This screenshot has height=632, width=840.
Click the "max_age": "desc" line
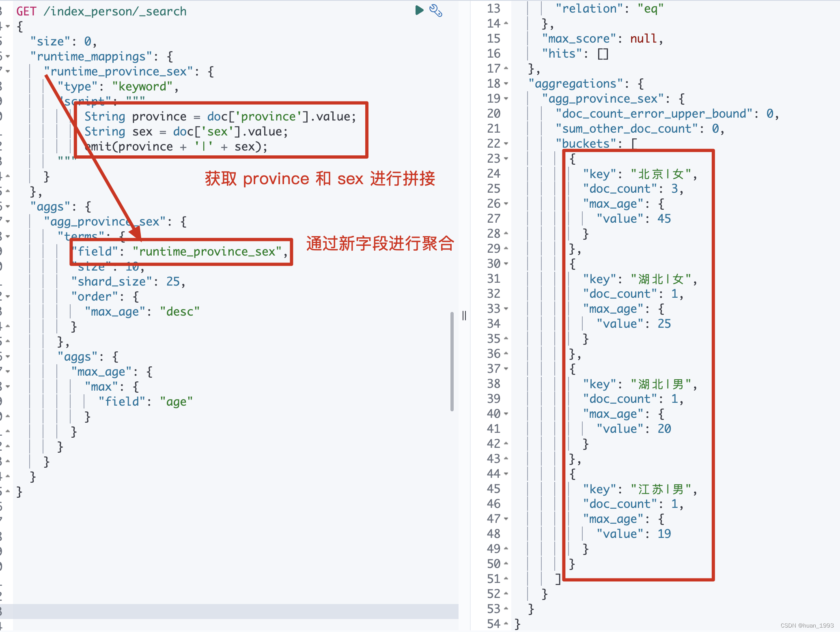click(x=142, y=312)
